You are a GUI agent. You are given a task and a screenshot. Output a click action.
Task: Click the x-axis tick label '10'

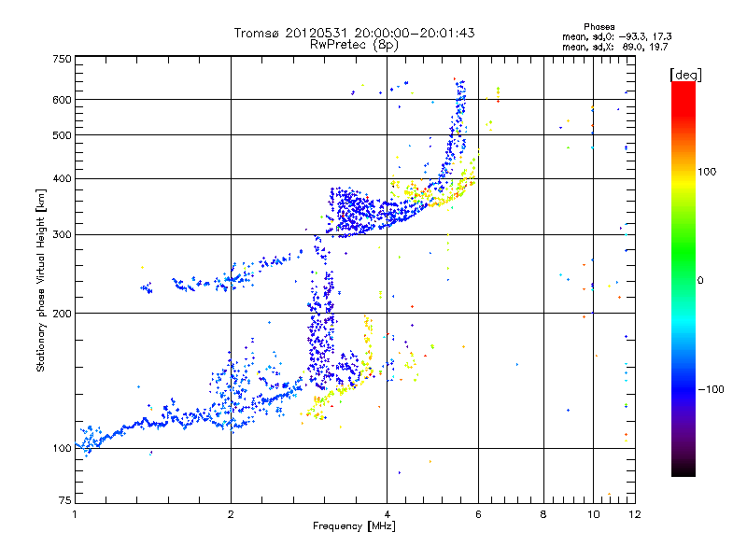[593, 514]
